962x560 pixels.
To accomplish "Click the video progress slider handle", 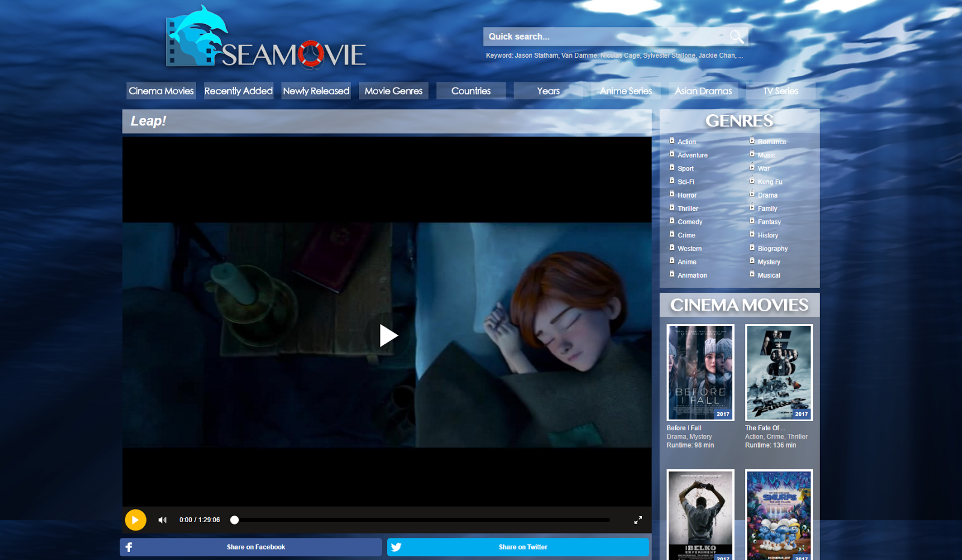I will (234, 520).
